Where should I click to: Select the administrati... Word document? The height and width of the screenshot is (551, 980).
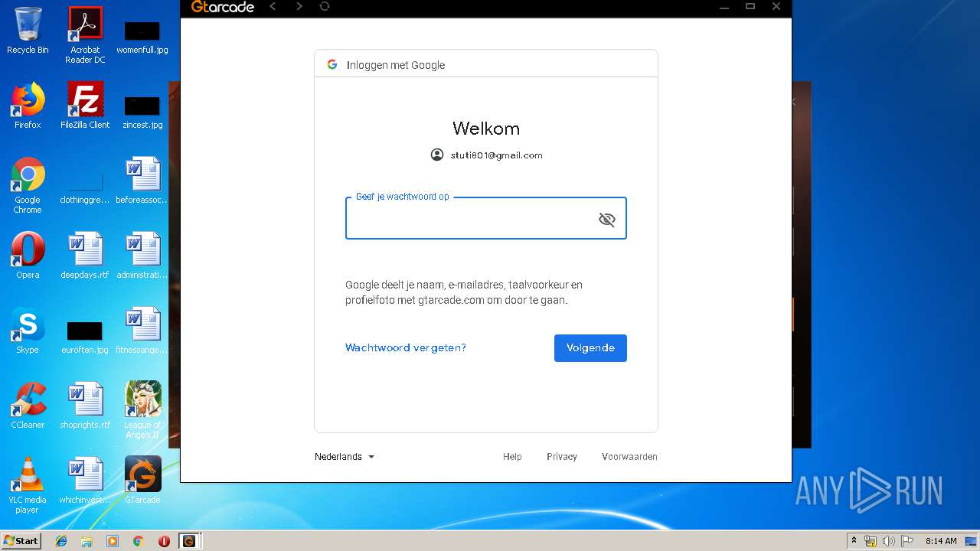(x=142, y=256)
